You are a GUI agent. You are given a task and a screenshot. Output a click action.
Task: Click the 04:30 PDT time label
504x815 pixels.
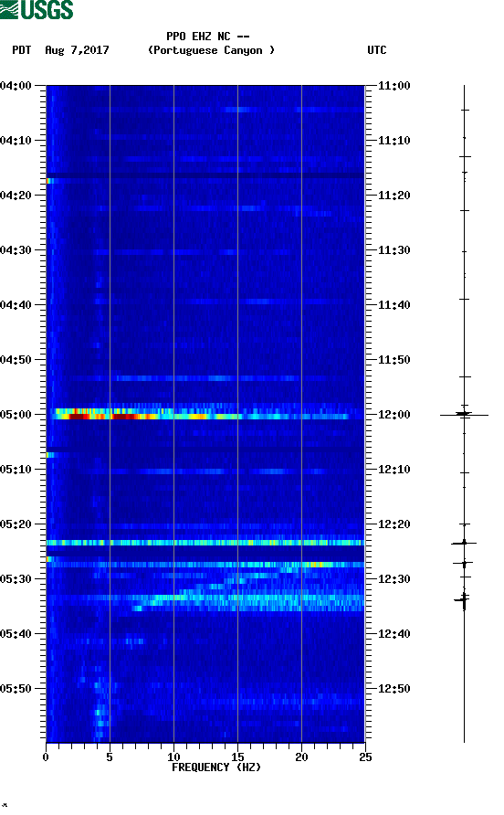[16, 250]
